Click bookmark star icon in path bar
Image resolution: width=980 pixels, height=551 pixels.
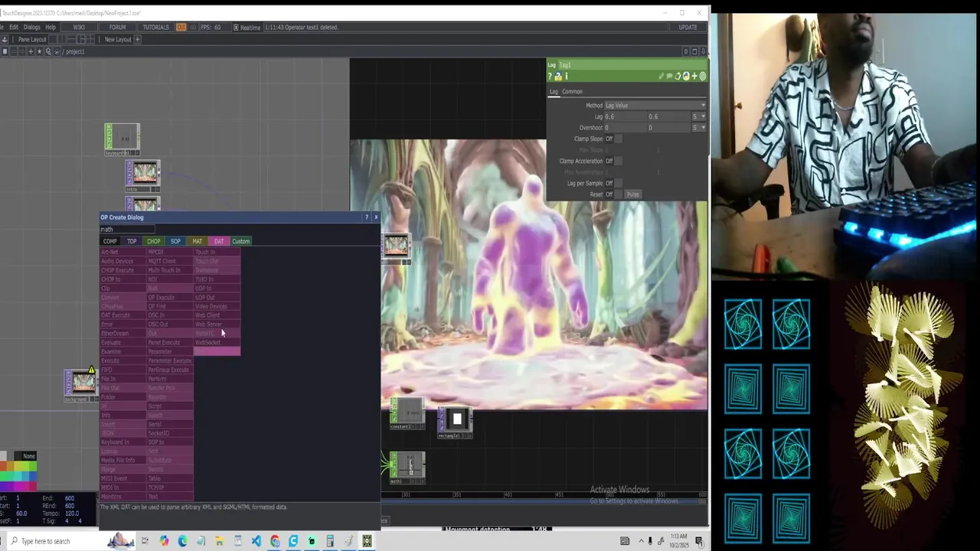(39, 51)
